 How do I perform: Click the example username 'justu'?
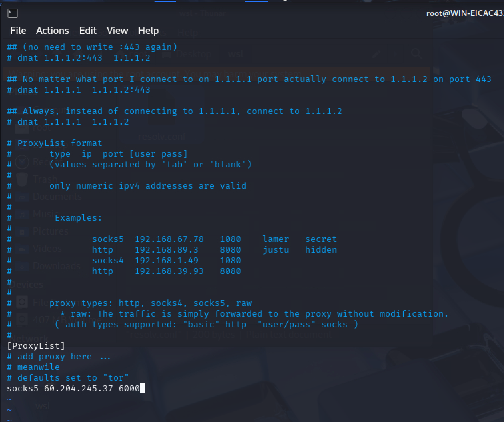point(276,250)
